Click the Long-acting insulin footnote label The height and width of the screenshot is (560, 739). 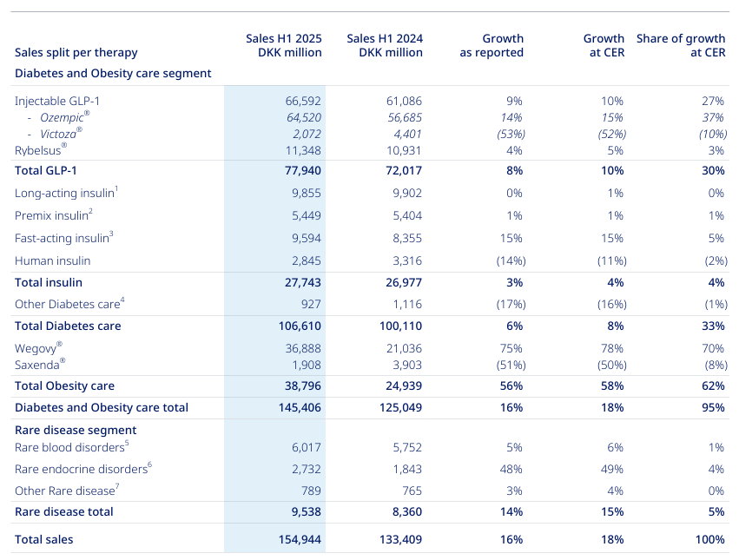click(x=67, y=193)
